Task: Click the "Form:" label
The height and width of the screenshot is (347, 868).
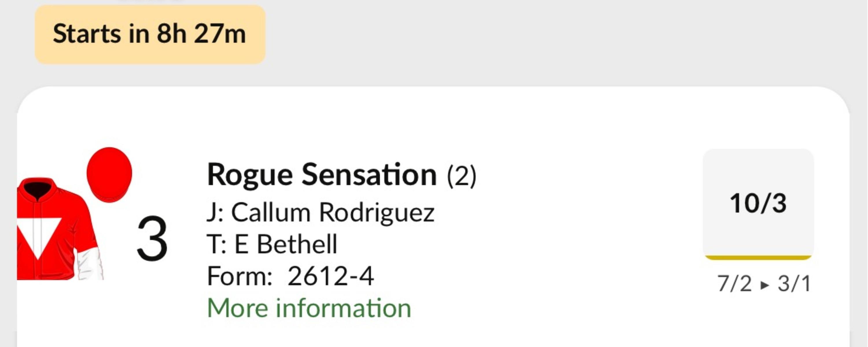Action: coord(240,276)
